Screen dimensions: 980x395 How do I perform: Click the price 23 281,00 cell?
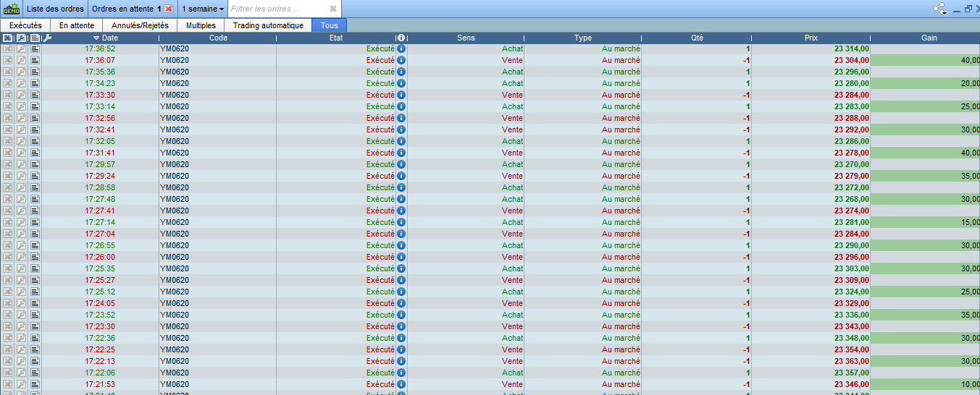[852, 222]
